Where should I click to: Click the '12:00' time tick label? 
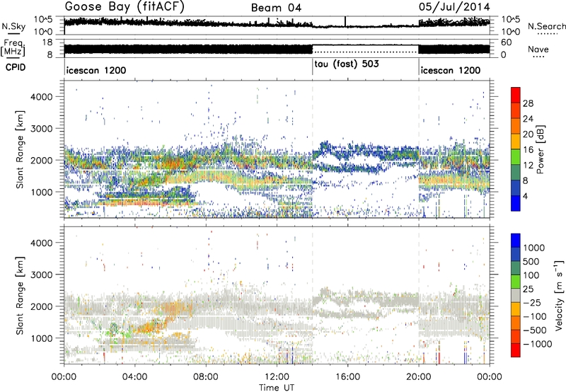coord(277,377)
